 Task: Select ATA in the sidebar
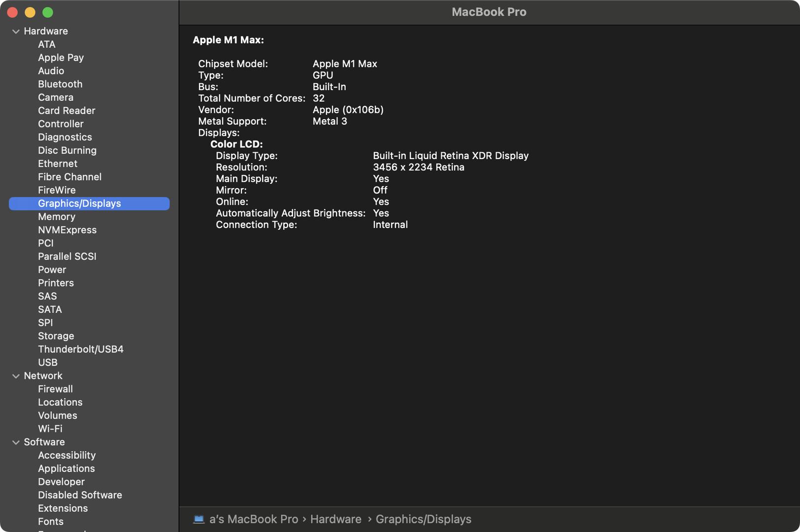coord(47,44)
